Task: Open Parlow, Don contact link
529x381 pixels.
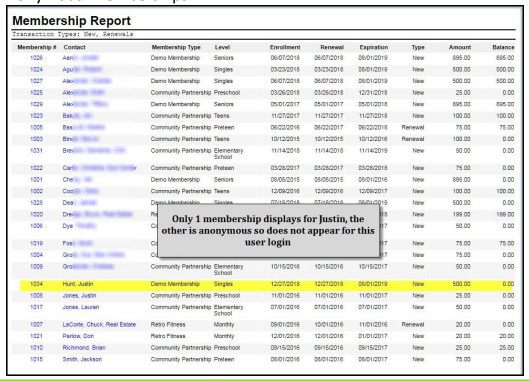Action: (78, 336)
